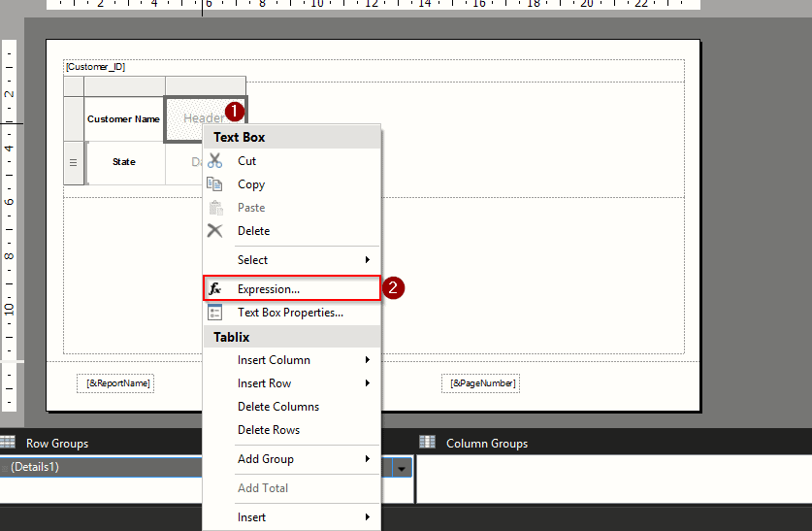Image resolution: width=812 pixels, height=531 pixels.
Task: Click the Row Groups grid icon
Action: coord(8,443)
